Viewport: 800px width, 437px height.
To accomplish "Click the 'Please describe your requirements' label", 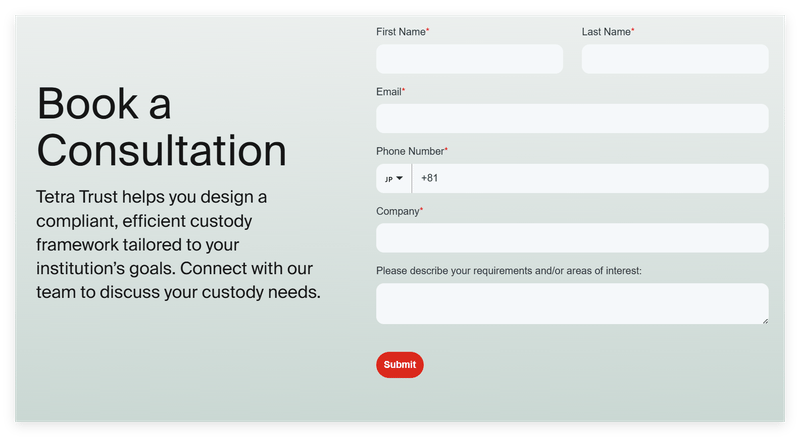I will point(509,271).
